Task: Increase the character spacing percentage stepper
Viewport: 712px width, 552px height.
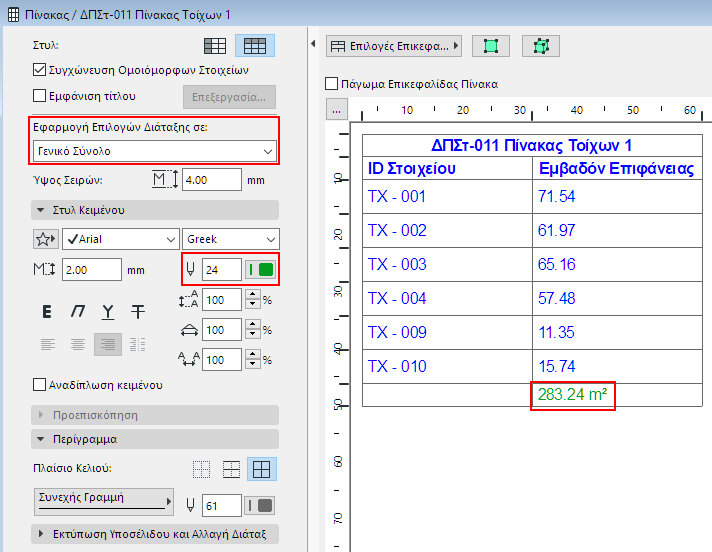Action: click(253, 355)
